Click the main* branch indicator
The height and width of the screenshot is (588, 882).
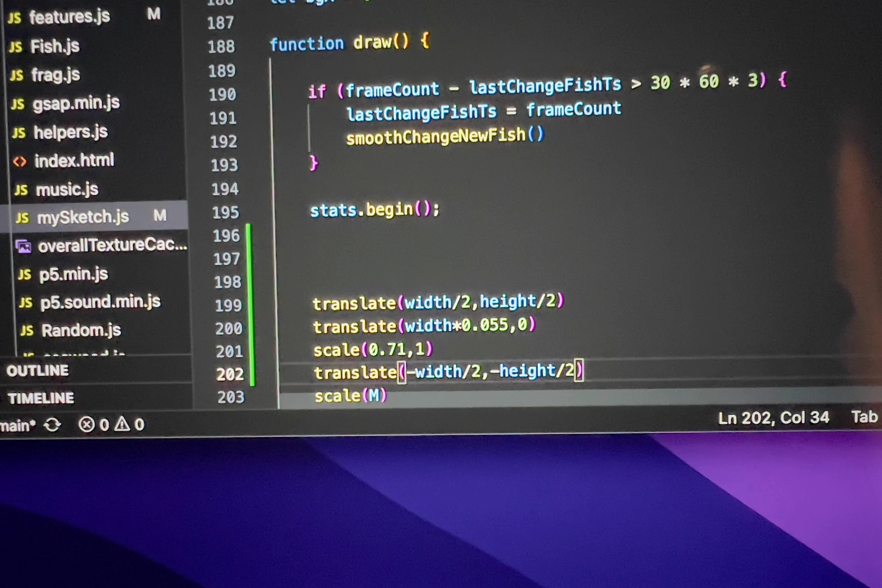(17, 426)
